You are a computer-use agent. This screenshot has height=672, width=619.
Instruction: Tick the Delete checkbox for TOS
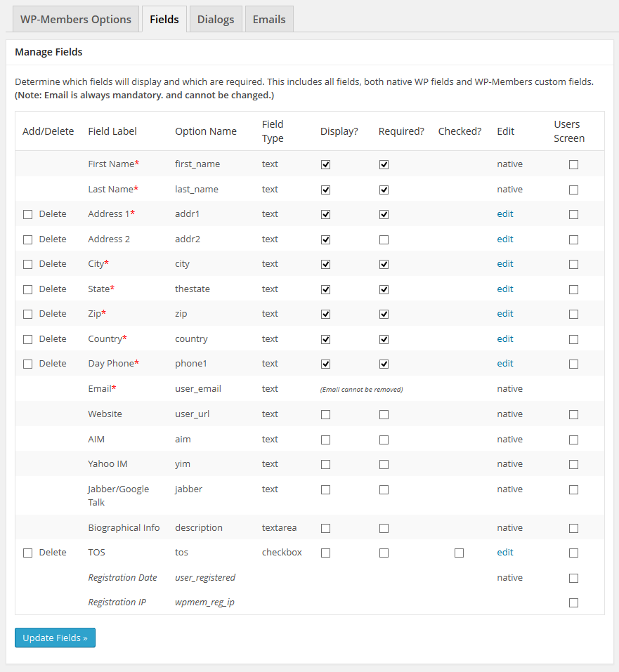click(28, 553)
